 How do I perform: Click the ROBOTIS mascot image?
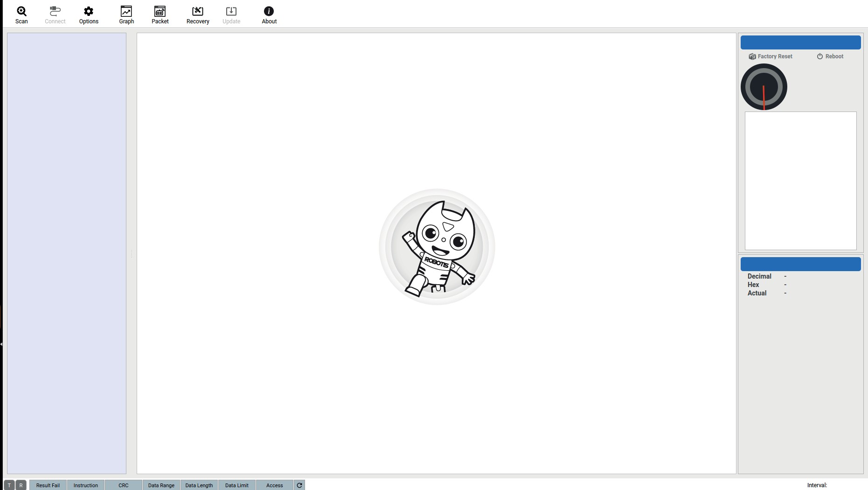437,247
